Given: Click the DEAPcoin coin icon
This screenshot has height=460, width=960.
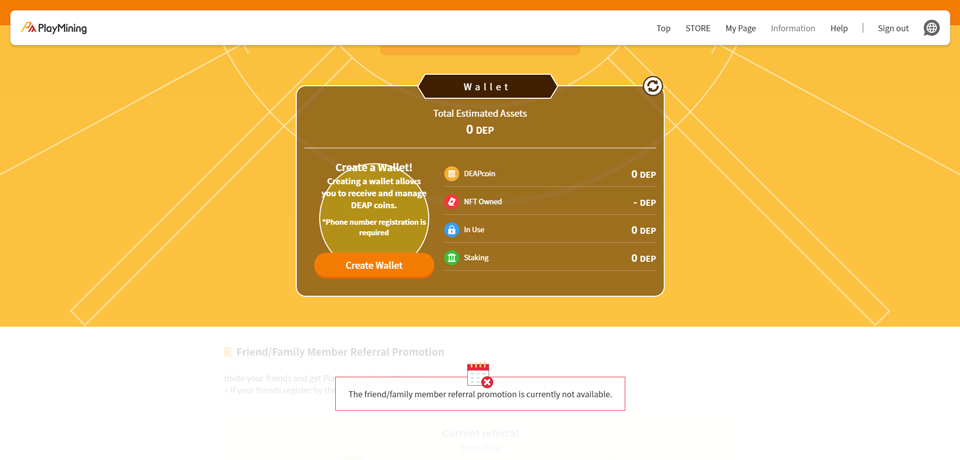Looking at the screenshot, I should (451, 174).
